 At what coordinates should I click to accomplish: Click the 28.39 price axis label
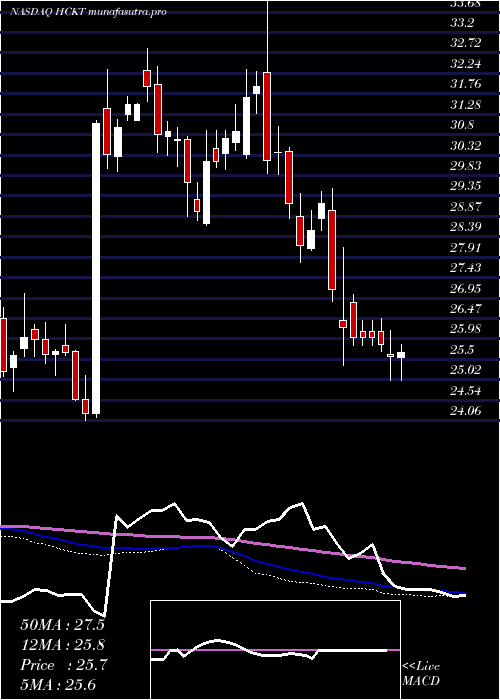pyautogui.click(x=466, y=227)
